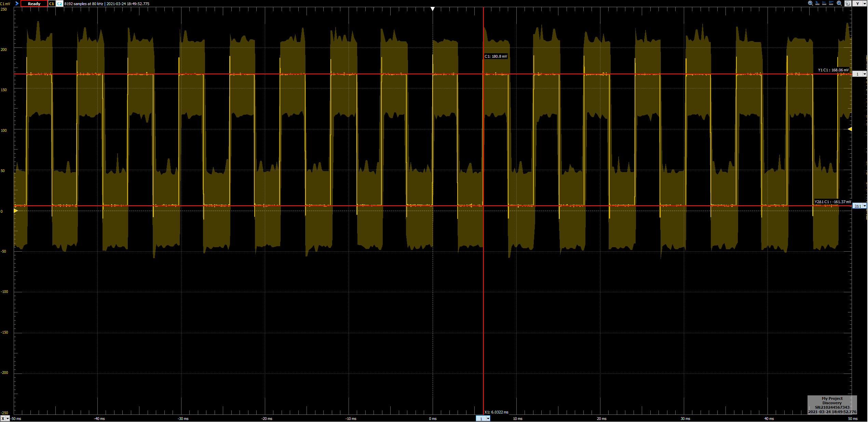Click the X1: 6.0322 ms cursor label

[x=496, y=412]
